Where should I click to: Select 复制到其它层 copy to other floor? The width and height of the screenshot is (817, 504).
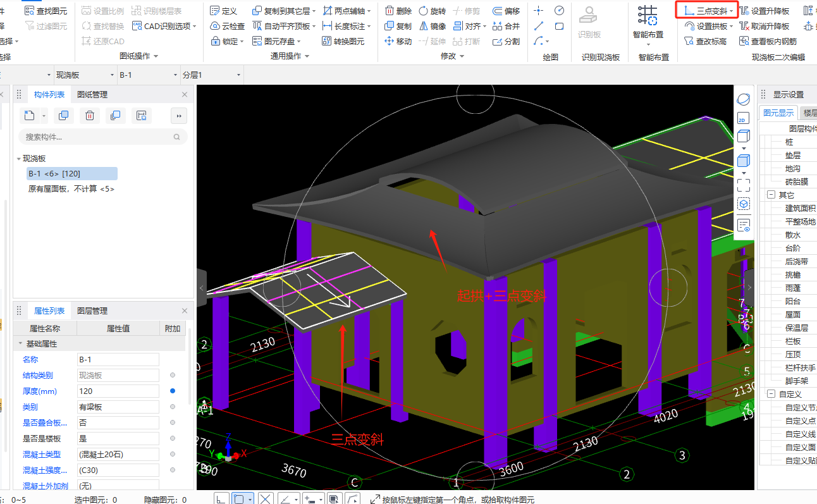click(284, 11)
